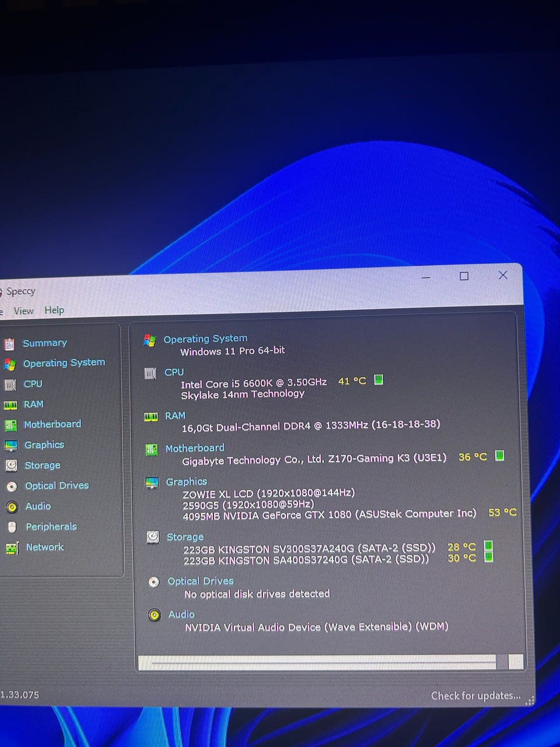The height and width of the screenshot is (747, 560).
Task: Click the scrollbar right arrow button
Action: (x=516, y=661)
